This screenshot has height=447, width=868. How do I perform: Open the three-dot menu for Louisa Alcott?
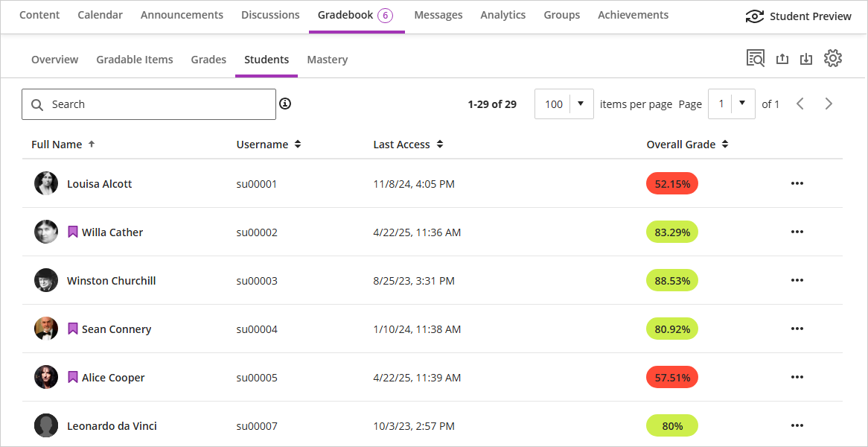[797, 184]
